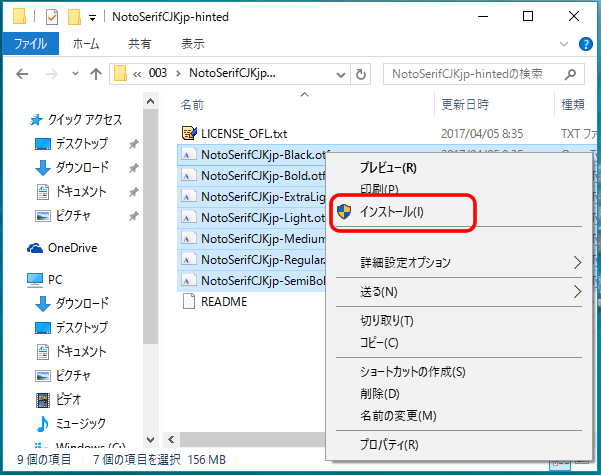Refresh the folder view
601x475 pixels.
click(x=361, y=74)
